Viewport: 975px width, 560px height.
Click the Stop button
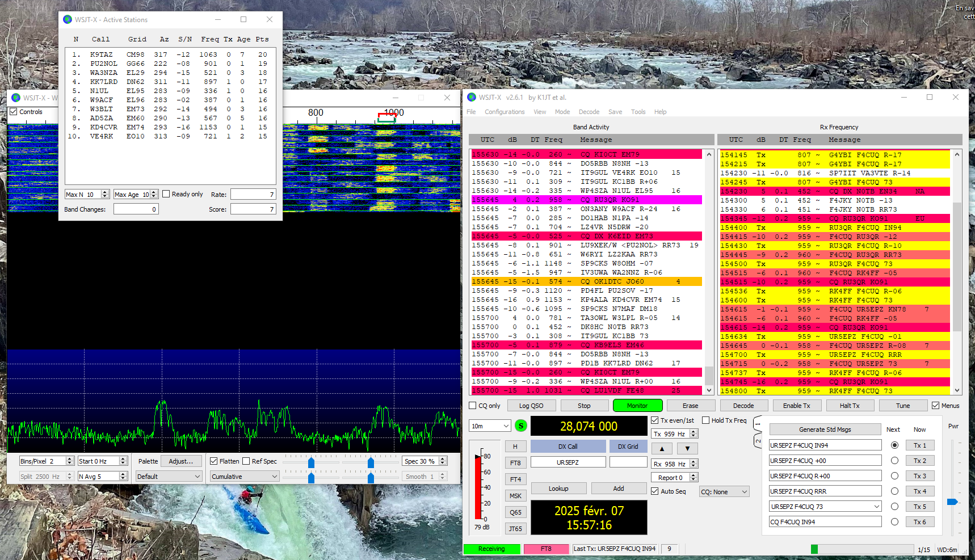pos(584,406)
